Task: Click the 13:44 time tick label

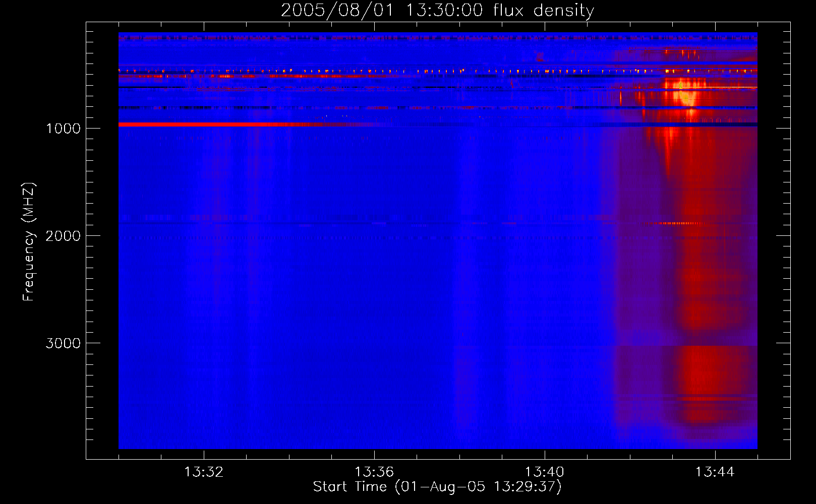Action: click(x=715, y=472)
